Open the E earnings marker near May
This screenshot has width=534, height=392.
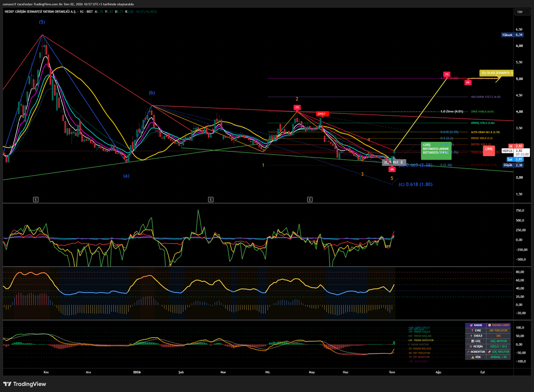tap(309, 200)
